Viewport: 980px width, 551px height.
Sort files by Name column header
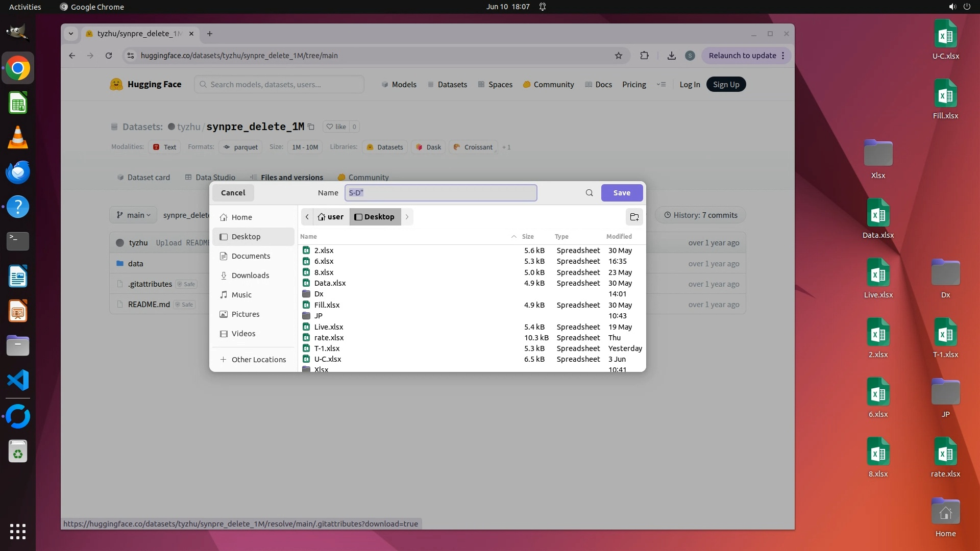(x=308, y=237)
